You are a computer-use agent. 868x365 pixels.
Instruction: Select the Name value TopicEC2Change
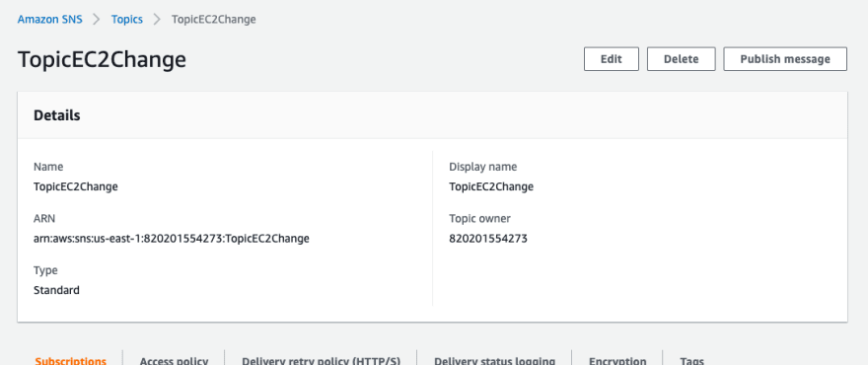point(76,186)
